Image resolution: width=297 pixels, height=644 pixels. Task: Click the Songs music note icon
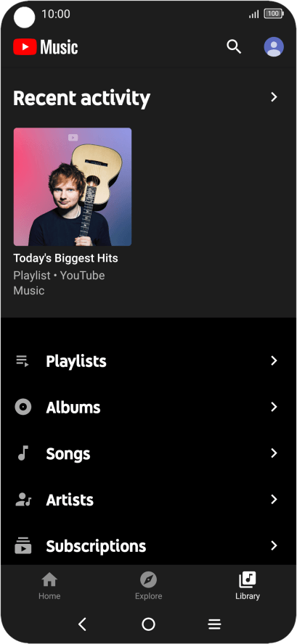click(23, 453)
